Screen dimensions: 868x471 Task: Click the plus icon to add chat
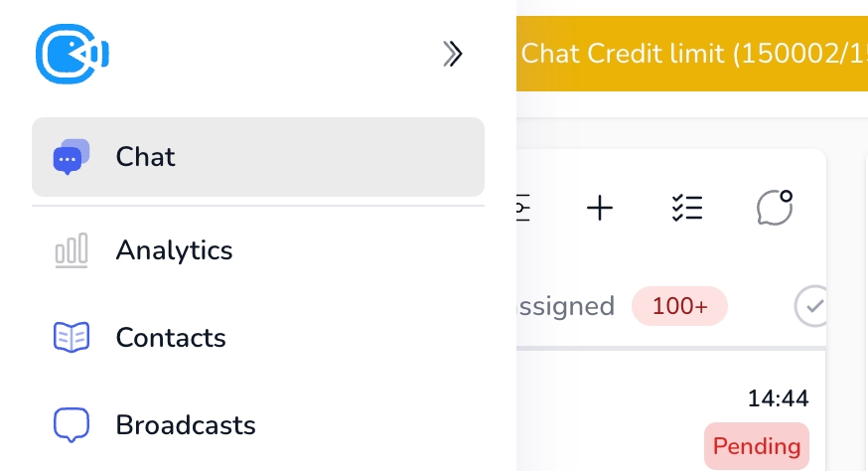click(600, 208)
